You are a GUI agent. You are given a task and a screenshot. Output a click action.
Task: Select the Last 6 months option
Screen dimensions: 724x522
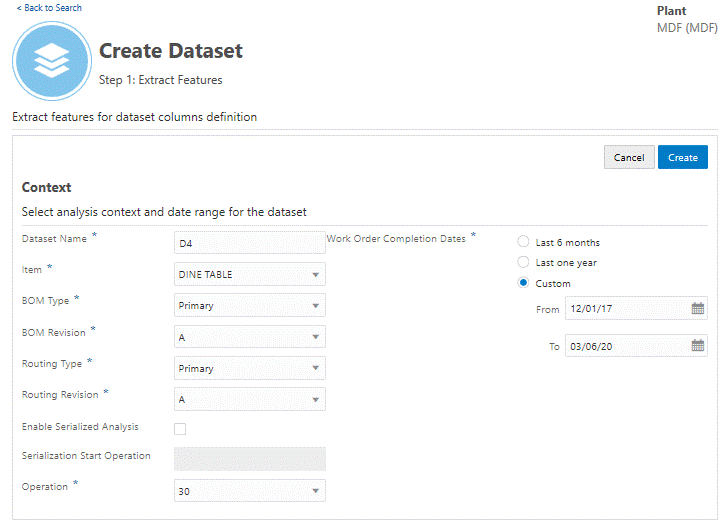click(x=524, y=242)
